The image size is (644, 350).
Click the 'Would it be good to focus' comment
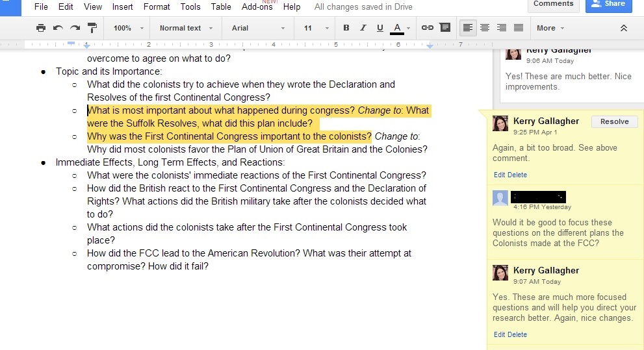pos(558,232)
